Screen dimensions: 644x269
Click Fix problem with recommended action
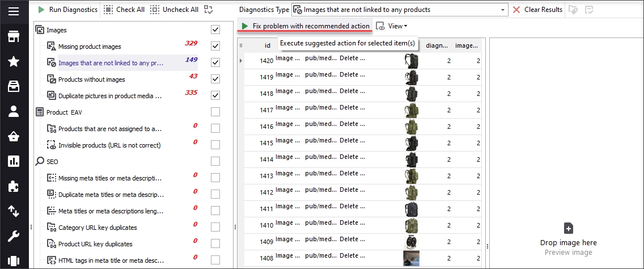click(306, 26)
